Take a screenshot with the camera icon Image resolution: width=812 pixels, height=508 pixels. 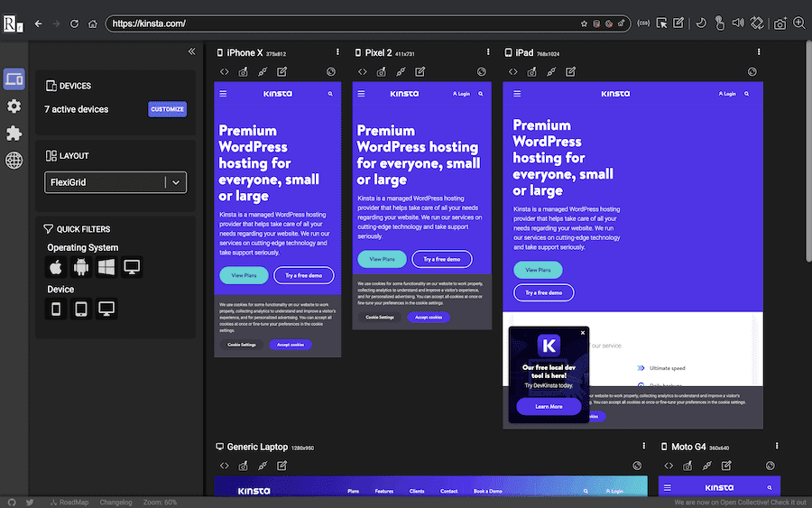click(780, 23)
